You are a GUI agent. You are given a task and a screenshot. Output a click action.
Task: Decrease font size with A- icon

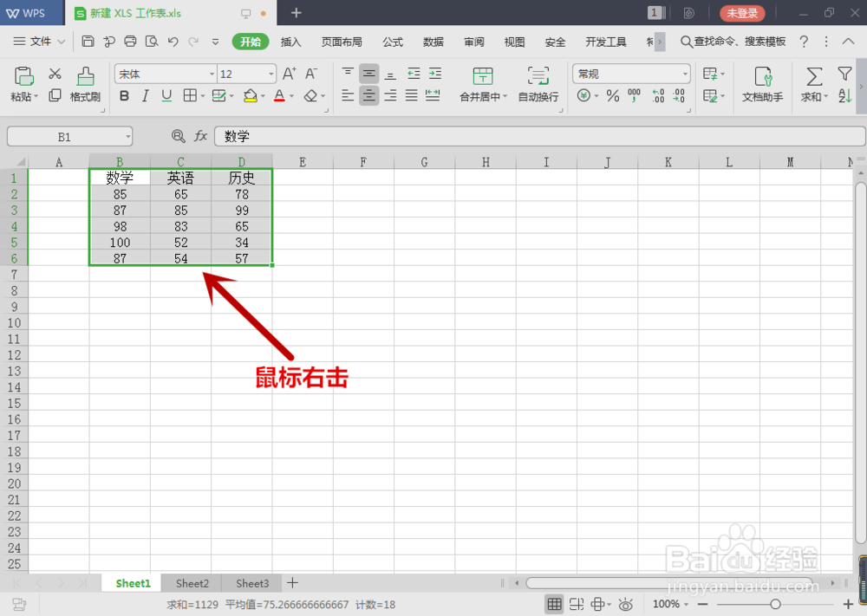coord(311,74)
